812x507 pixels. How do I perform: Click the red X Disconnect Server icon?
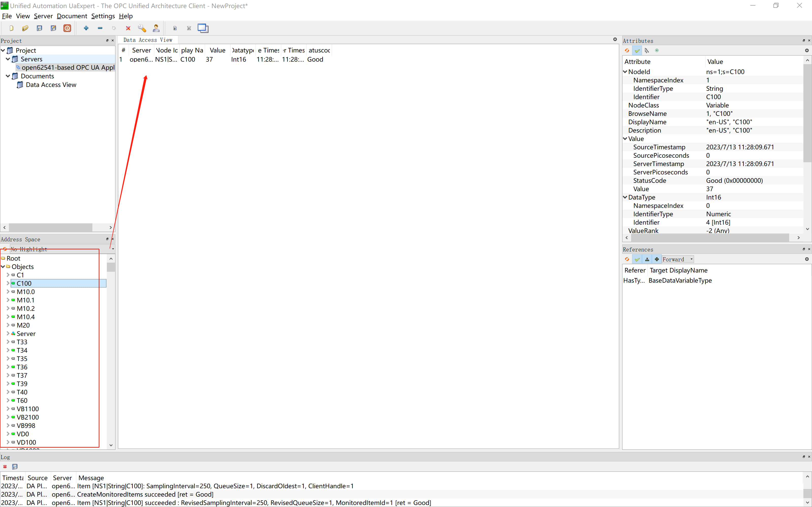(x=128, y=28)
